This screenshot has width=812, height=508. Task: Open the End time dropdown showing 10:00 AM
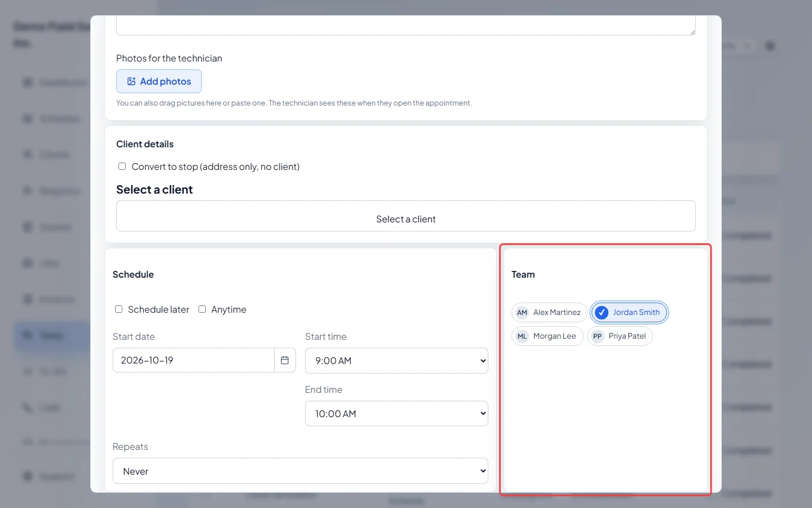pyautogui.click(x=396, y=414)
